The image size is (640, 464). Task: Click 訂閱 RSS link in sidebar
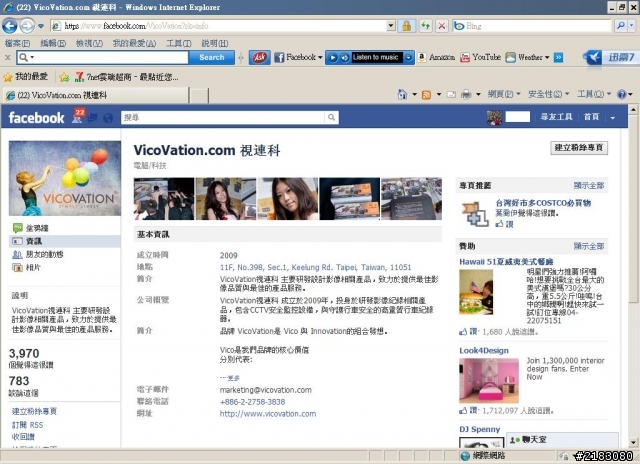[27, 425]
